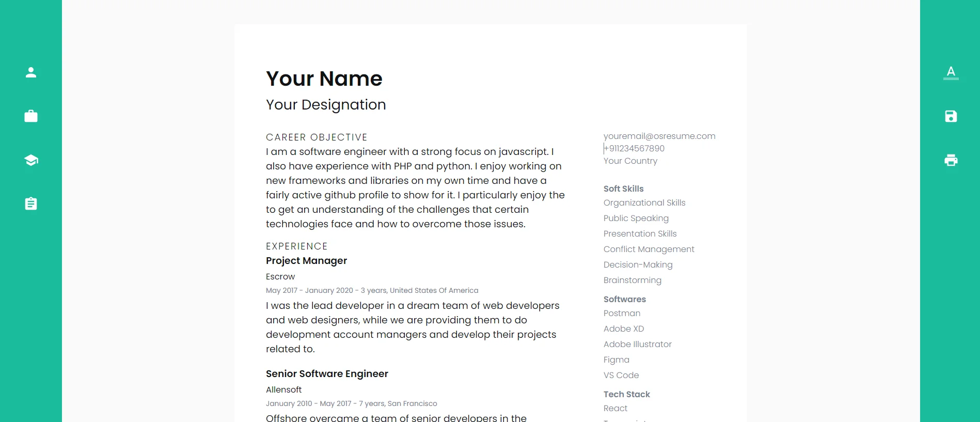
Task: Click the Escrow company name
Action: (x=280, y=277)
